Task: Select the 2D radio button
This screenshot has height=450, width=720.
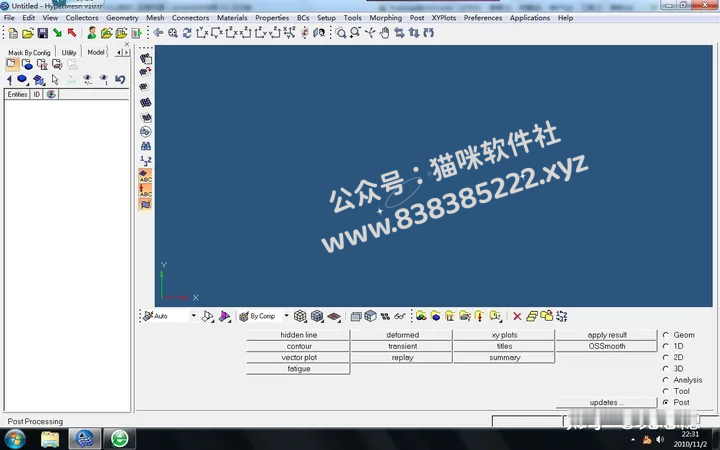Action: pos(665,357)
